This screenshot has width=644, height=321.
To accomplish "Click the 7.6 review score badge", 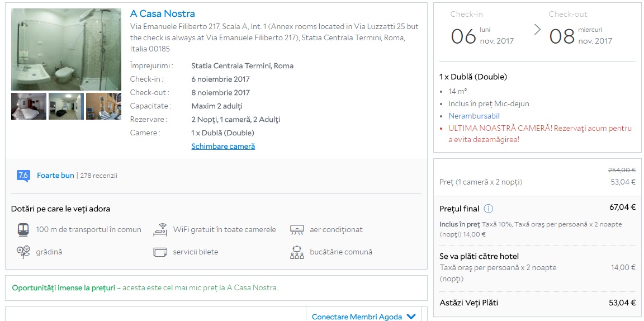I will coord(23,176).
